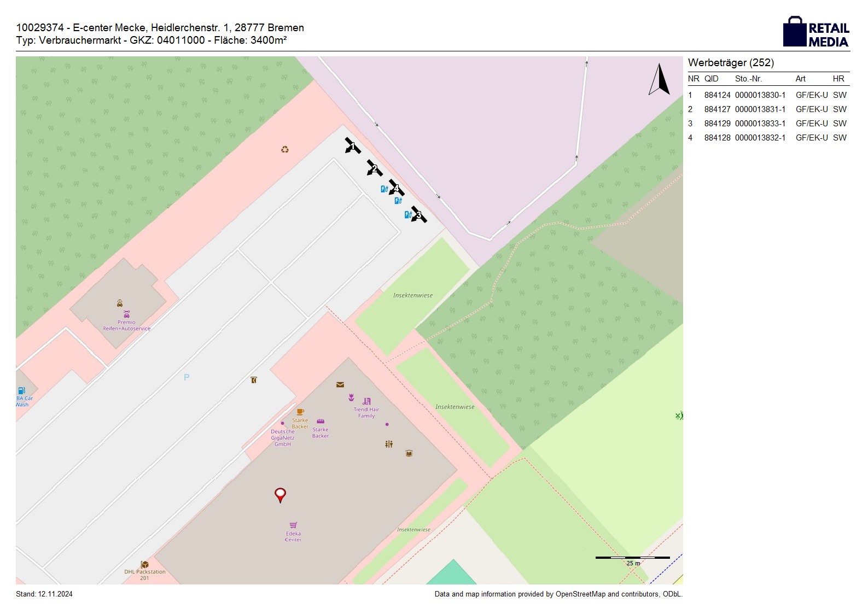
Task: Click the Premio car repair icon
Action: pyautogui.click(x=126, y=314)
